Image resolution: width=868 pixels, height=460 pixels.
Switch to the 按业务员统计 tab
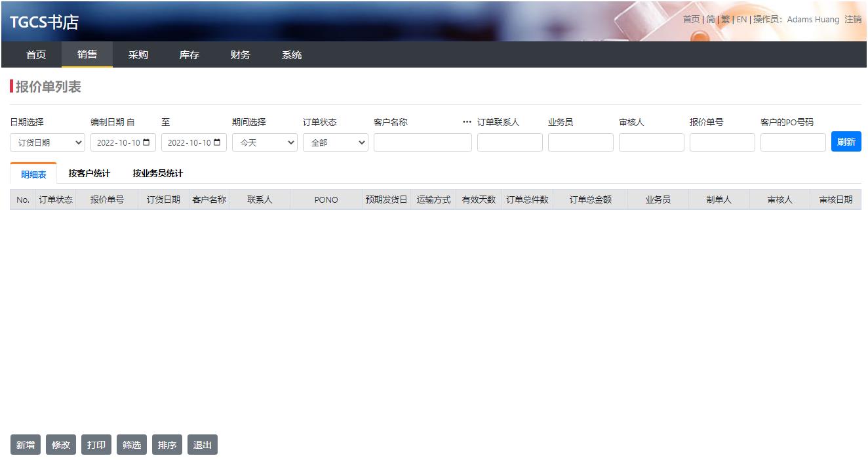pyautogui.click(x=157, y=174)
